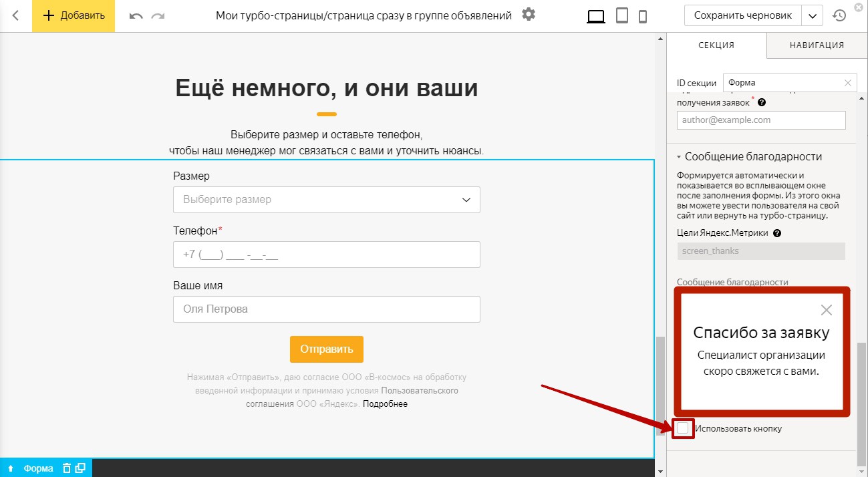Delete the Форма section trash icon
Image resolution: width=868 pixels, height=477 pixels.
point(66,468)
